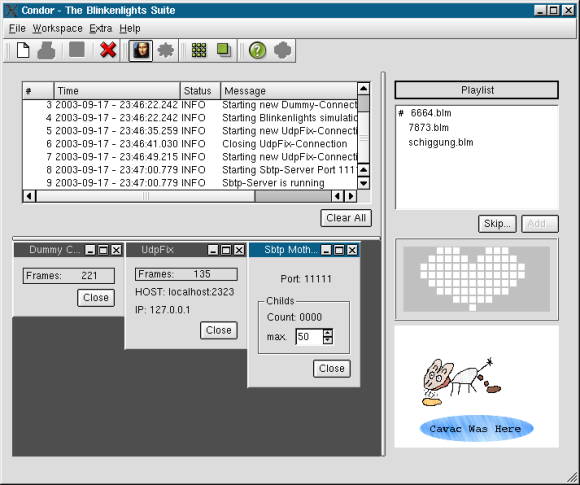Click log horizontal scrollbar left arrow

(29, 196)
